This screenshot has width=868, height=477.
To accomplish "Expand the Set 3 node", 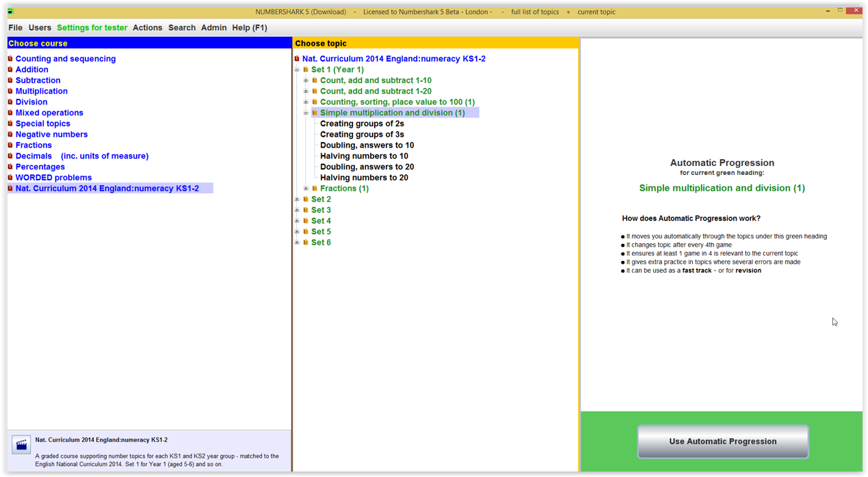I will 297,210.
